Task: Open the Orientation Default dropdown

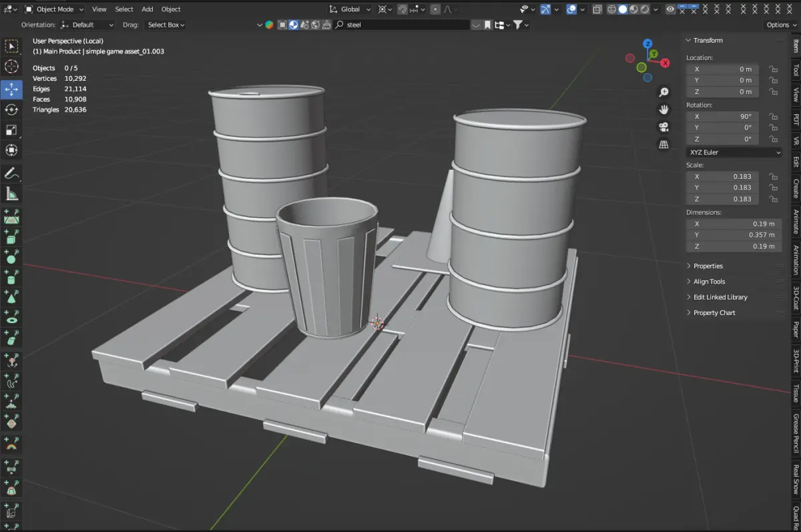Action: coord(87,25)
